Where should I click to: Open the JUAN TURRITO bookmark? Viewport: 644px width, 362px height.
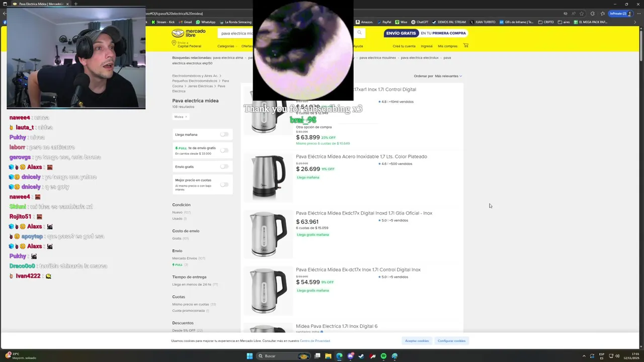click(x=482, y=22)
